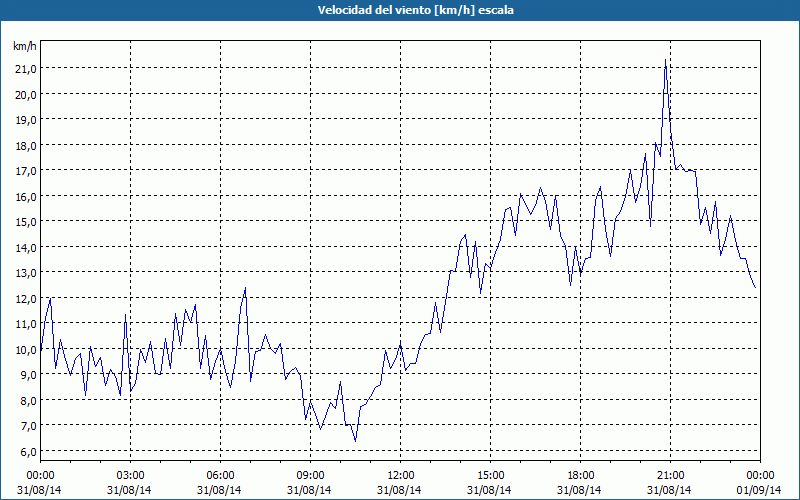Click the 21:00 time axis label

tap(670, 476)
